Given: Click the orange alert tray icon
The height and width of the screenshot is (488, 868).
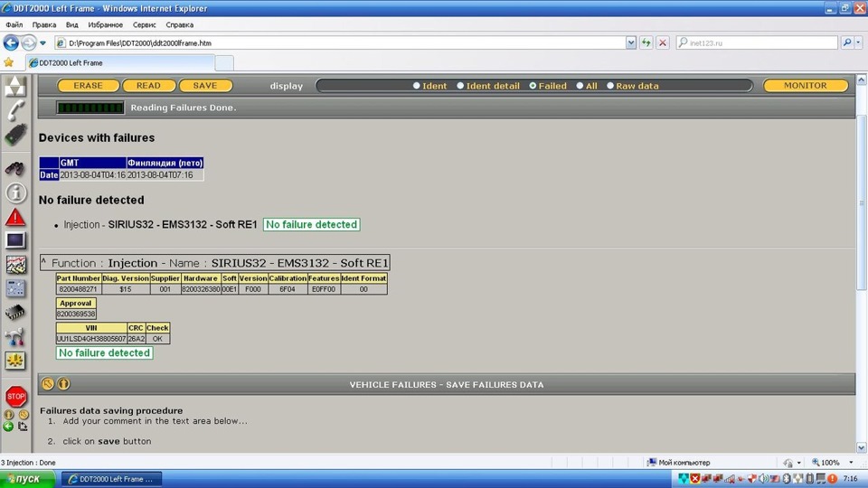Looking at the screenshot, I should coord(833,479).
